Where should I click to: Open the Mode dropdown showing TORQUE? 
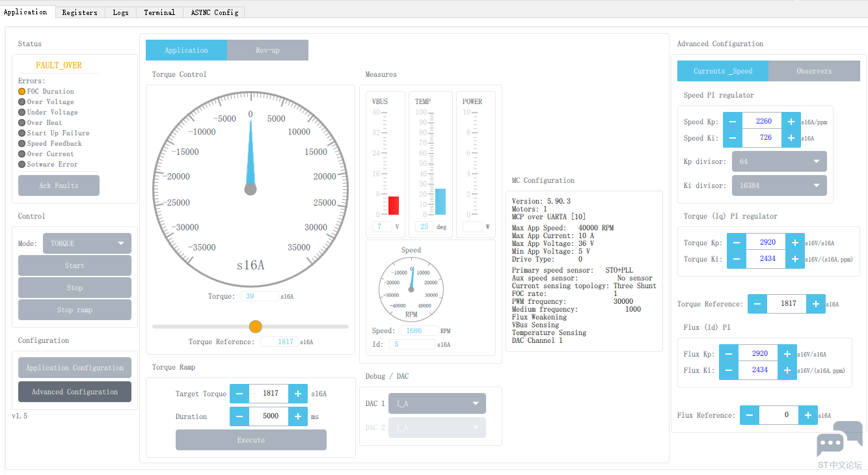click(87, 243)
